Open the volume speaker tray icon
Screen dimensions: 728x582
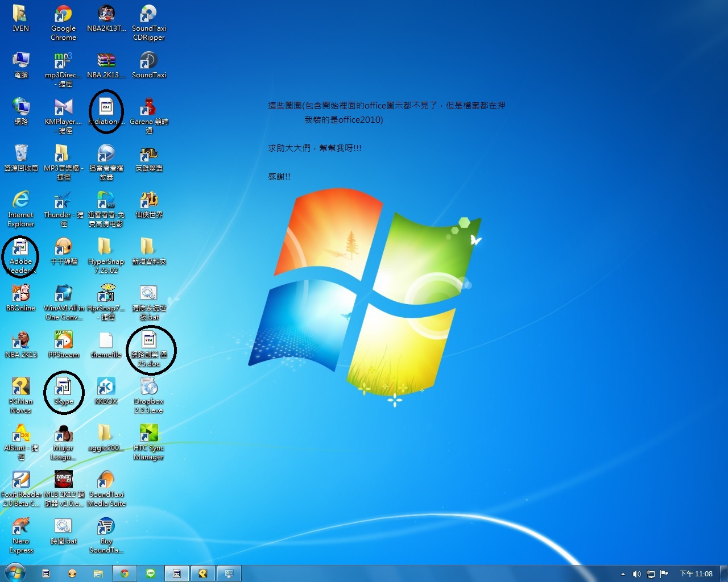pos(636,574)
